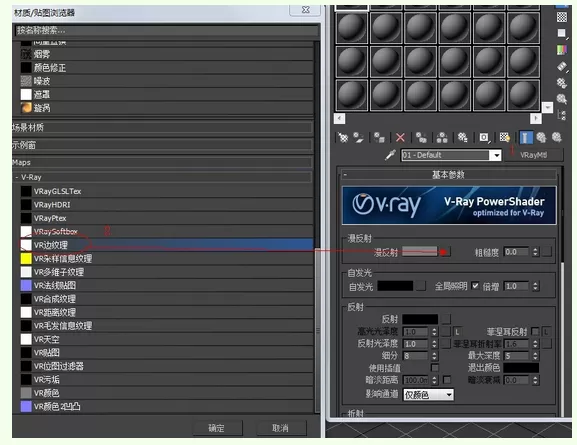The width and height of the screenshot is (577, 445).
Task: Click the 取消 button
Action: coord(281,428)
